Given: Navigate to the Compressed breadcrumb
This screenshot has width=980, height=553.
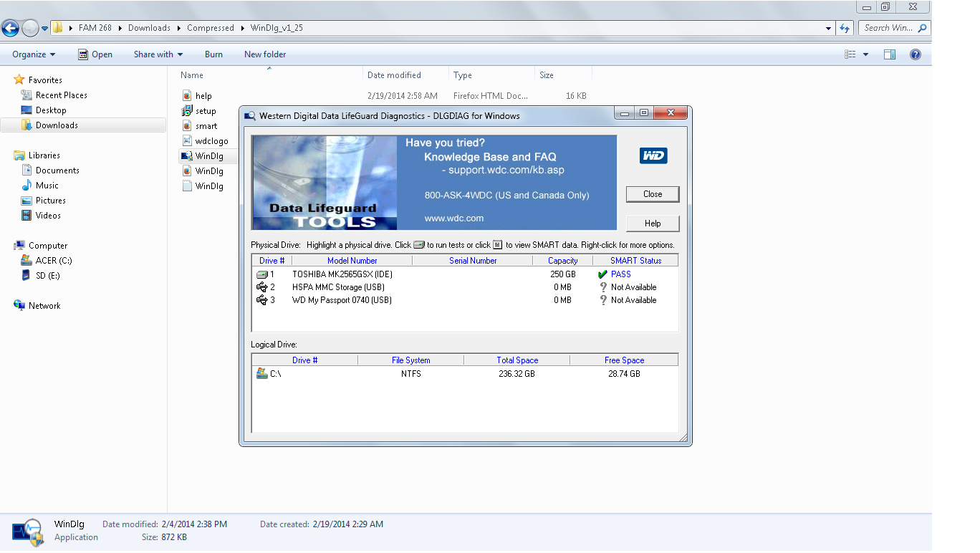Looking at the screenshot, I should coord(211,29).
